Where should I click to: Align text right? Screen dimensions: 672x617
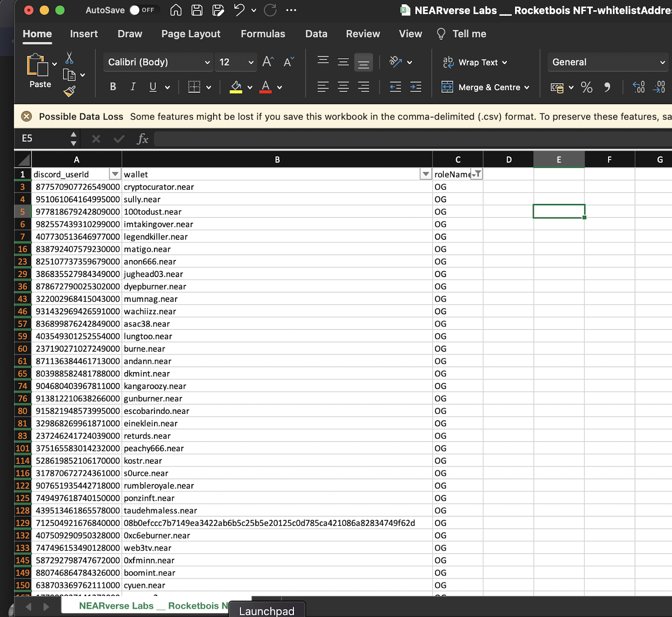(363, 87)
